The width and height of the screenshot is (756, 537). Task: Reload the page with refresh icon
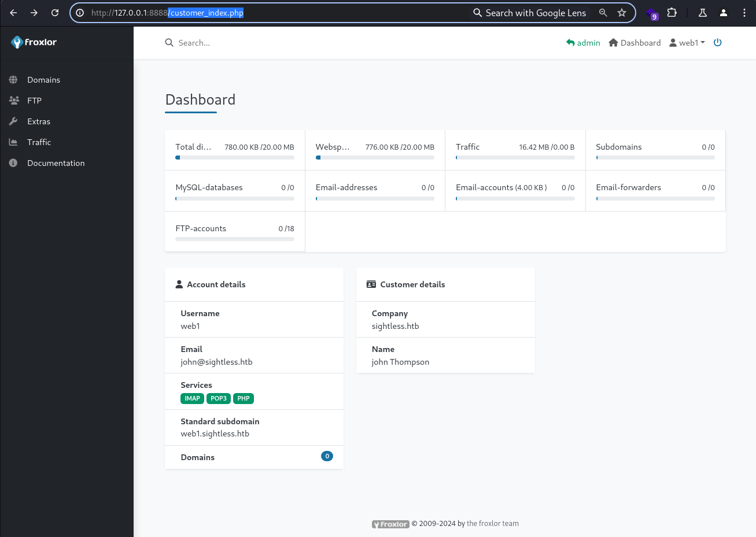pos(55,13)
